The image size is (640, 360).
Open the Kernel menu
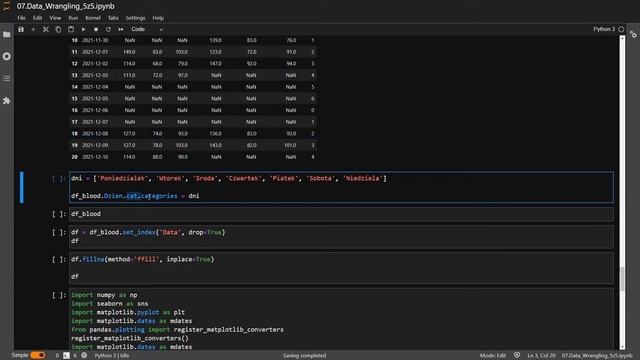pyautogui.click(x=93, y=18)
